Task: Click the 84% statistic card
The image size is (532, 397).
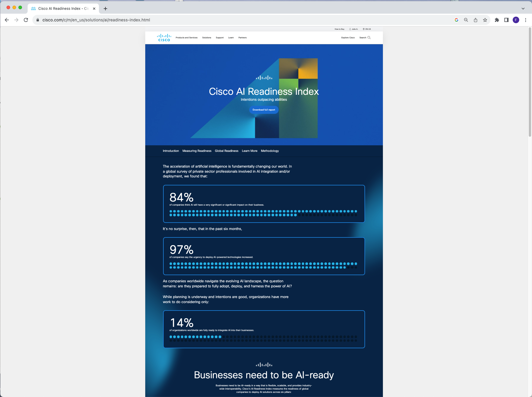Action: tap(264, 204)
